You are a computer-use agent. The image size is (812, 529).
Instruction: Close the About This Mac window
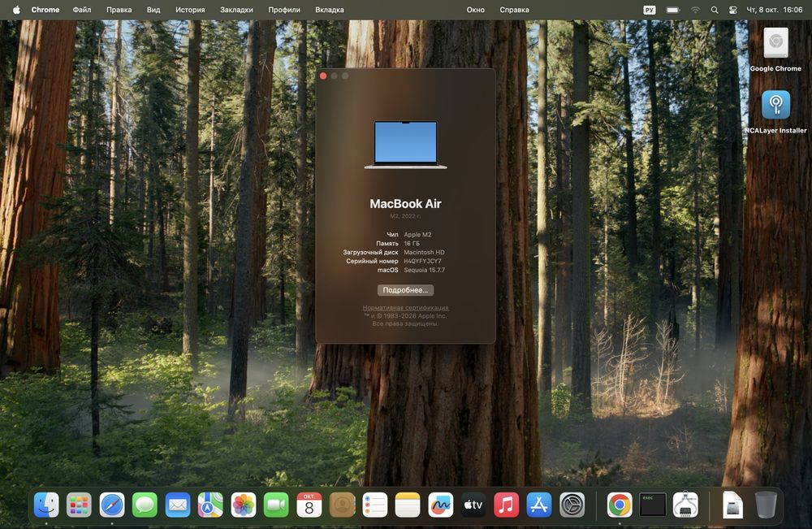[323, 76]
